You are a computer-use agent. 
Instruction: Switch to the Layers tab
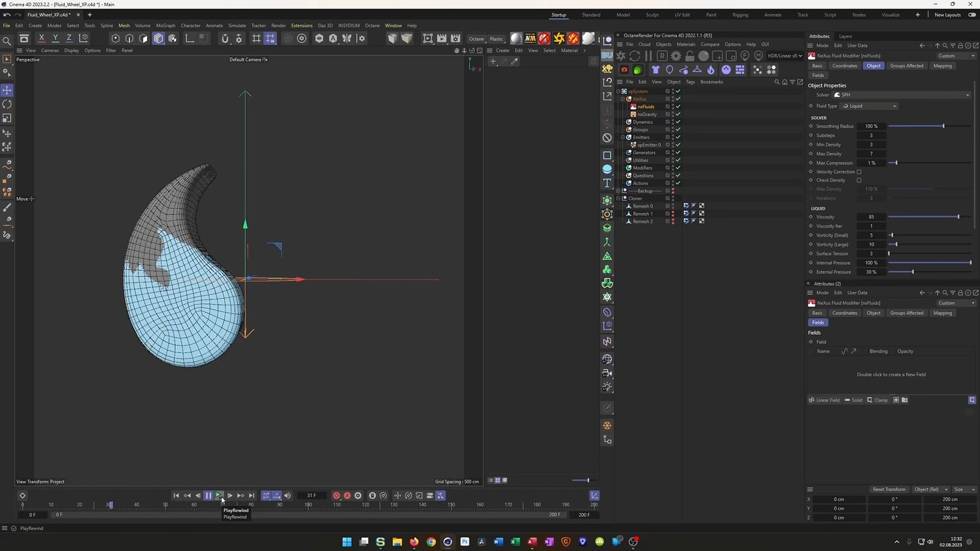[x=845, y=37]
